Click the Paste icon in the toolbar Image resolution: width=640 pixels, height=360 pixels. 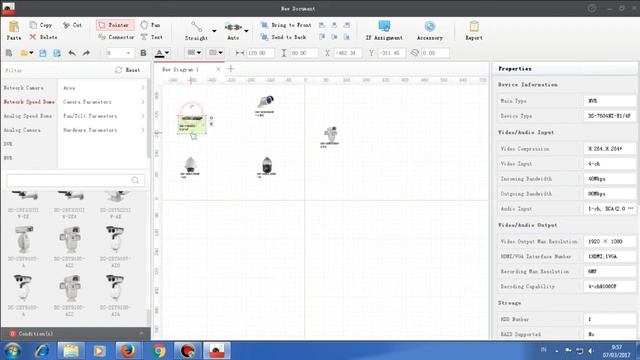(x=13, y=27)
